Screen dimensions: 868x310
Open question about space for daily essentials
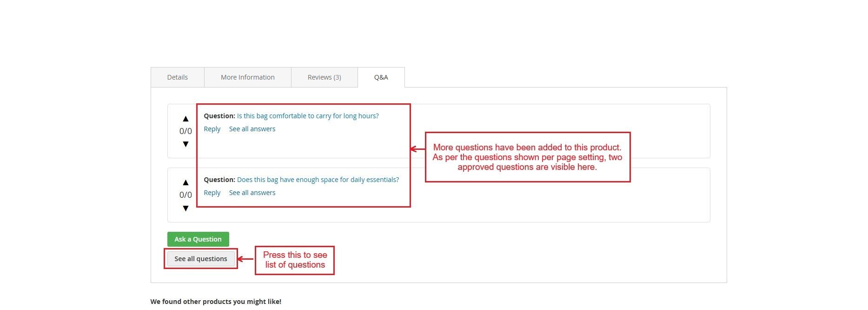318,180
